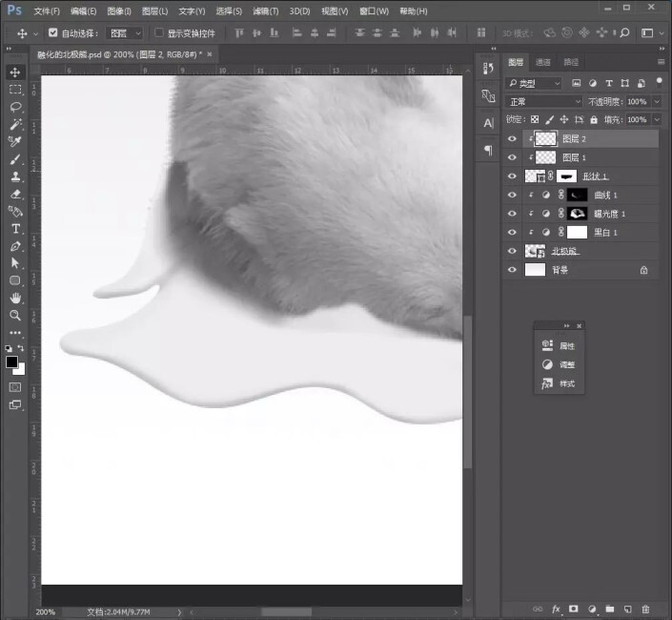
Task: Open the 图像(I) menu
Action: pos(119,11)
